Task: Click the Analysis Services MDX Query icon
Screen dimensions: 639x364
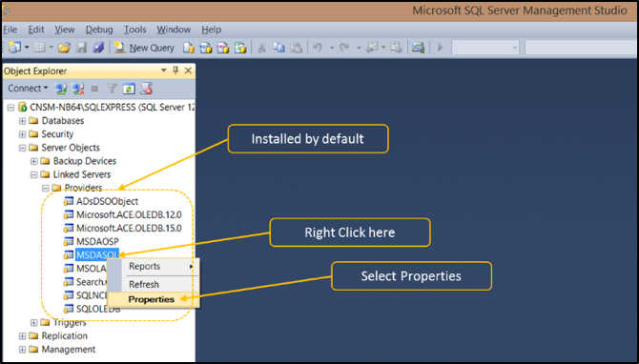Action: click(205, 48)
